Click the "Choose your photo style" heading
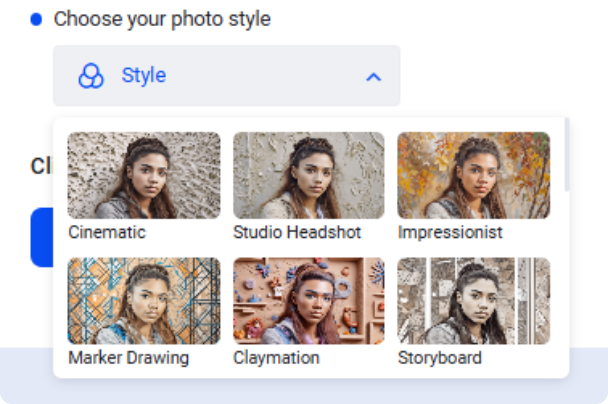 pyautogui.click(x=162, y=19)
